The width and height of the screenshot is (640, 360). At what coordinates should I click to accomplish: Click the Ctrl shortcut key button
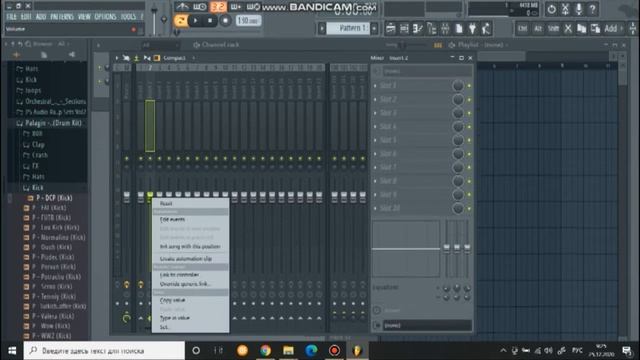tap(522, 29)
